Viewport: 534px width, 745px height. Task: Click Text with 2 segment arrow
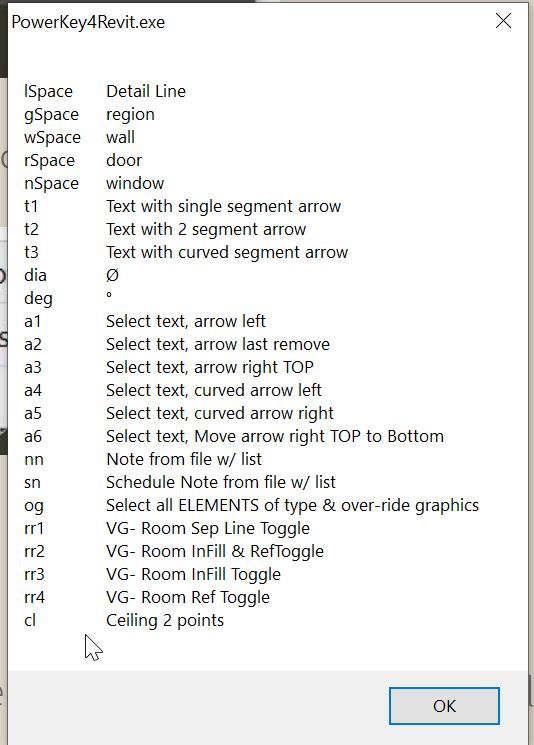coord(206,229)
